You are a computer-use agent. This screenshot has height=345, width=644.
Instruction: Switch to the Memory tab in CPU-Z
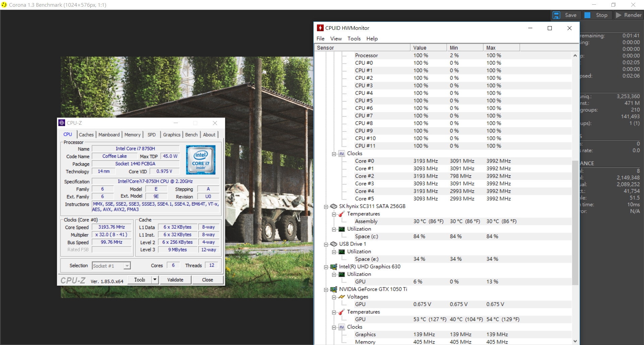[132, 135]
